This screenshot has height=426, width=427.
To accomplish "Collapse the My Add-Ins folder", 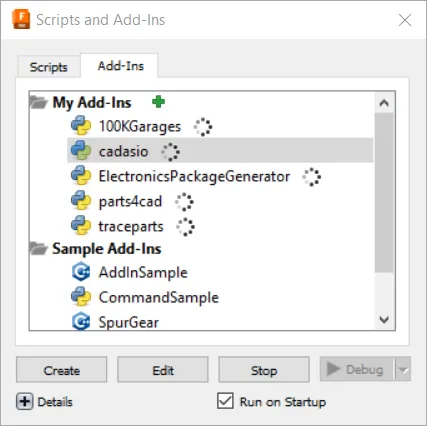I will (38, 102).
